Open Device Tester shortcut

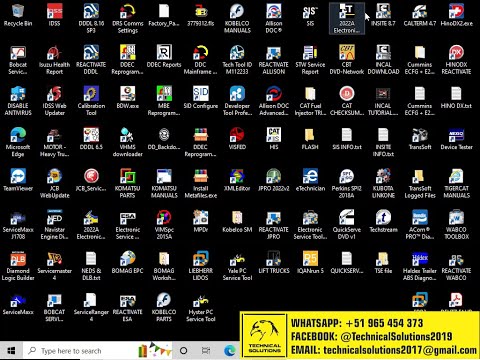coord(456,139)
